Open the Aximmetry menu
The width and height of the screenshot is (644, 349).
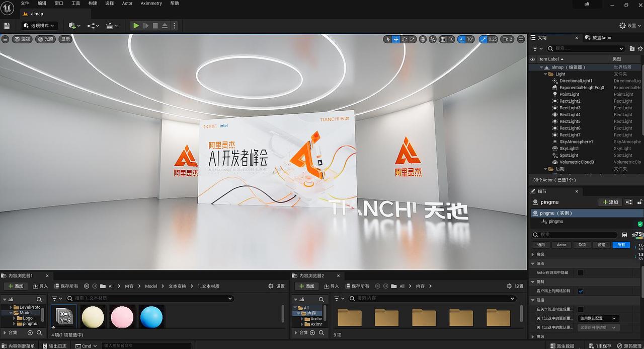151,3
